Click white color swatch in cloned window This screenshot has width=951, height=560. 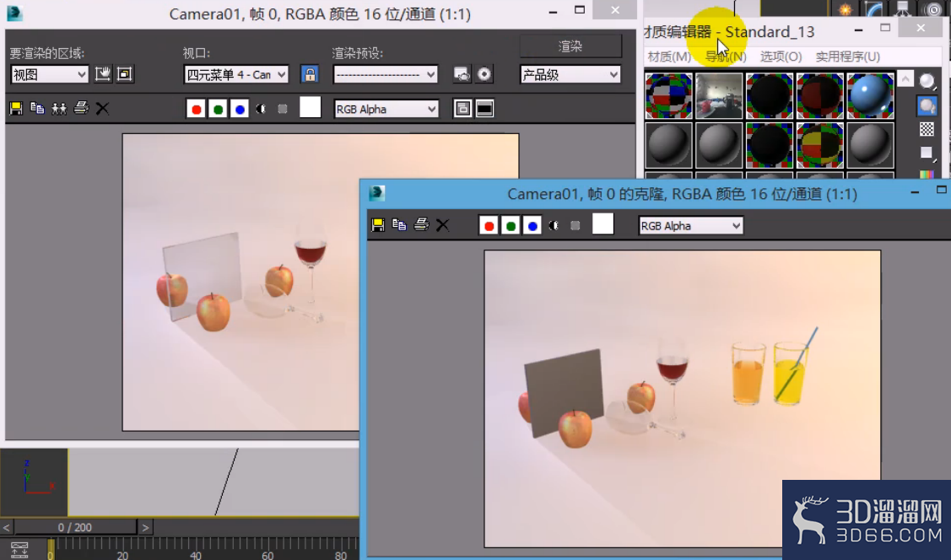602,223
